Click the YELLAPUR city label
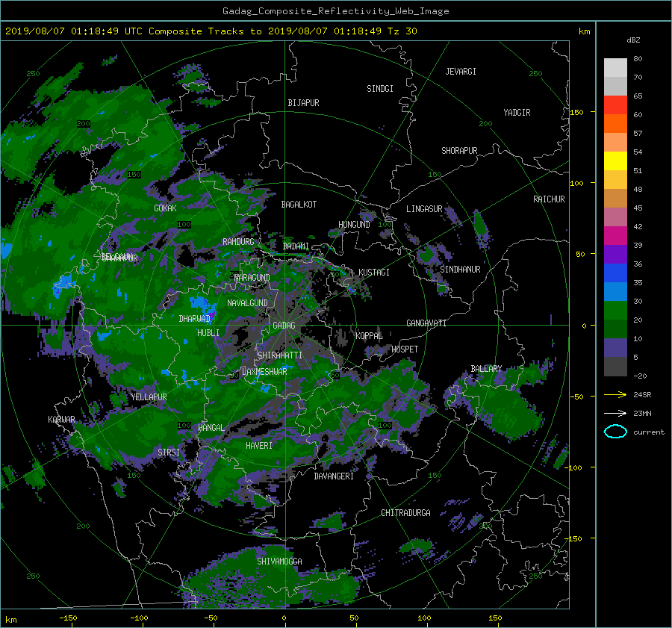This screenshot has height=628, width=672. coord(149,397)
